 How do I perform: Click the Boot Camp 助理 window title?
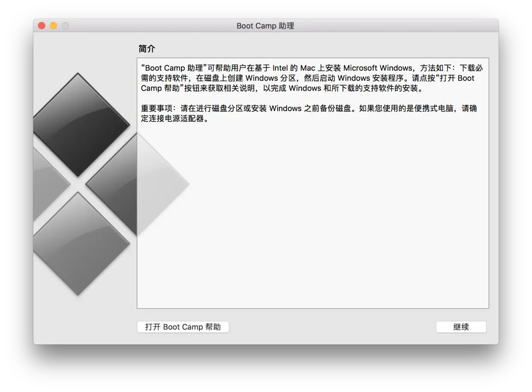coord(266,26)
